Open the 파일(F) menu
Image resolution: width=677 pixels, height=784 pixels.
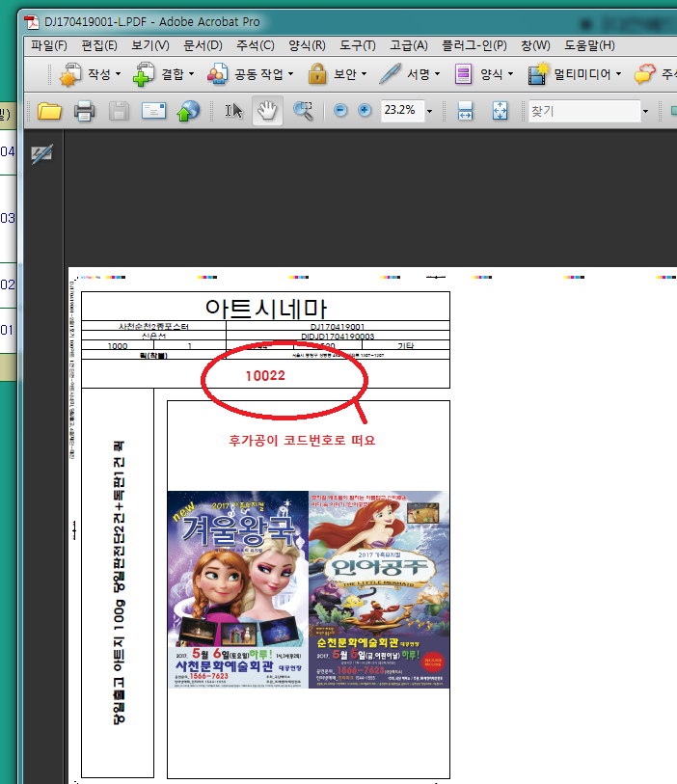click(48, 45)
